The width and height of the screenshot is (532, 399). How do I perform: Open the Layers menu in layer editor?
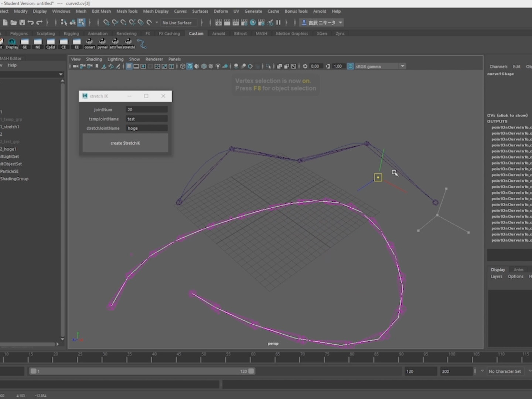(x=496, y=277)
